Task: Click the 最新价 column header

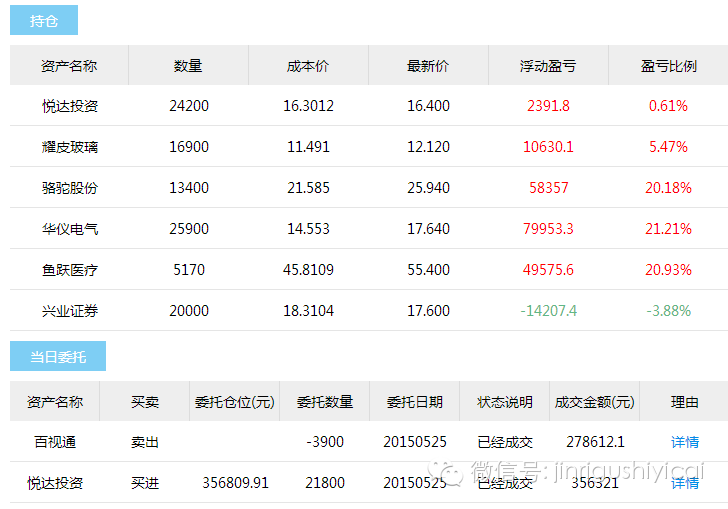Action: [x=428, y=65]
